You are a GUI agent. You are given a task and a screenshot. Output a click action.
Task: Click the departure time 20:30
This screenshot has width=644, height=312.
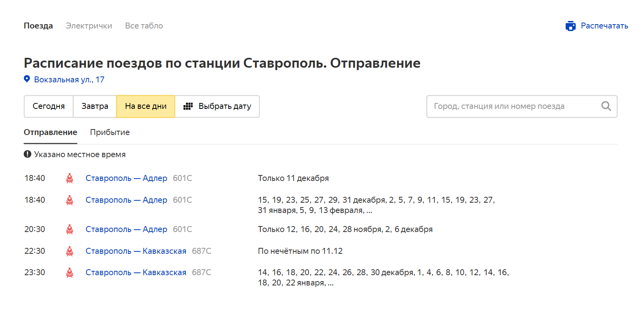35,229
